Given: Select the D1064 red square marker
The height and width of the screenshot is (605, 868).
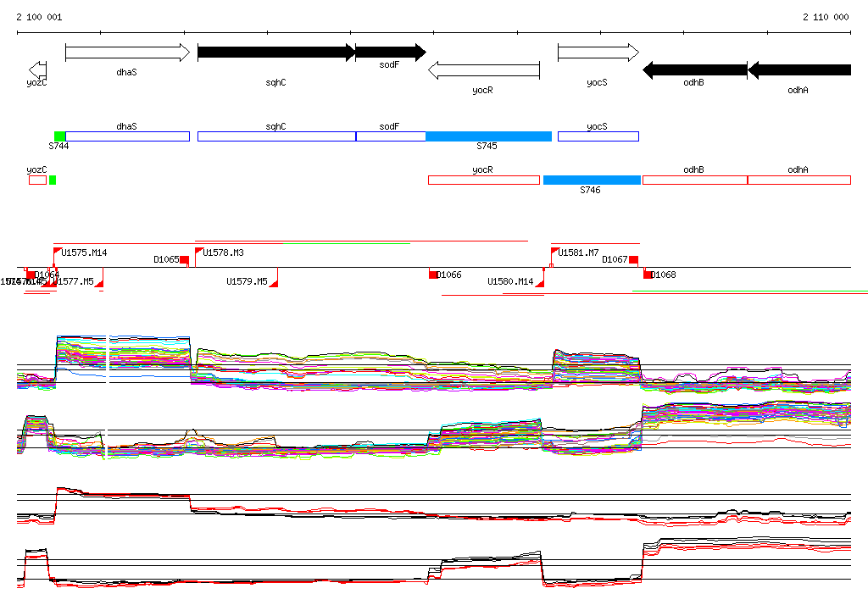Looking at the screenshot, I should (31, 275).
